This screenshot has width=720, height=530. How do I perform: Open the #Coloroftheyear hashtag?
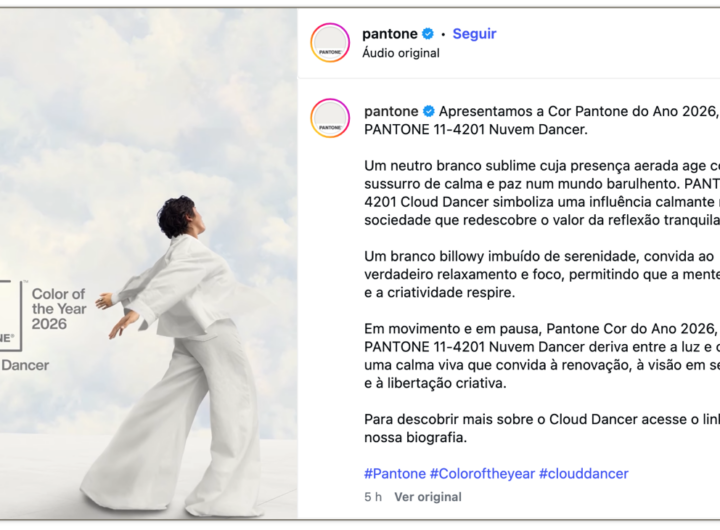(x=482, y=474)
